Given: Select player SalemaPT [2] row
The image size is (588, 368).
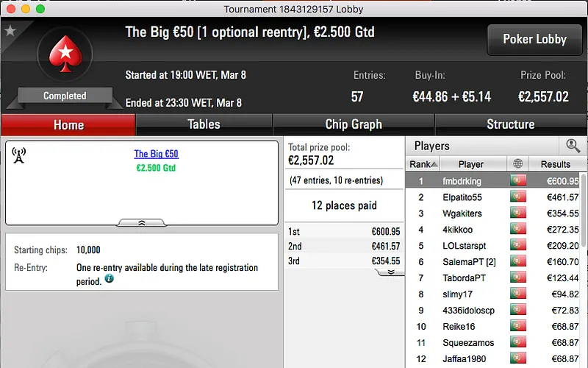Looking at the screenshot, I should click(493, 262).
